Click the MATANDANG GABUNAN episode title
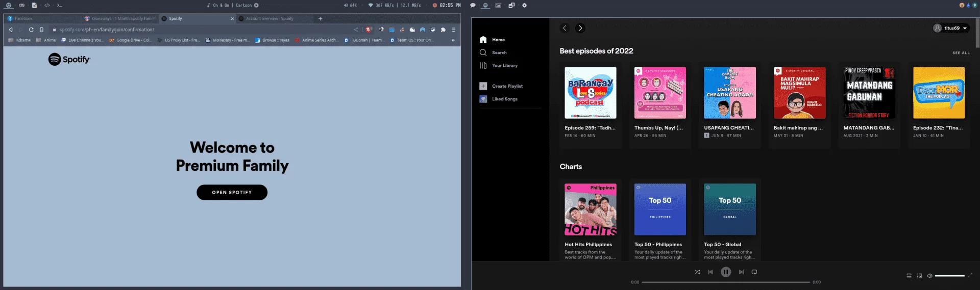The width and height of the screenshot is (980, 290). 869,128
